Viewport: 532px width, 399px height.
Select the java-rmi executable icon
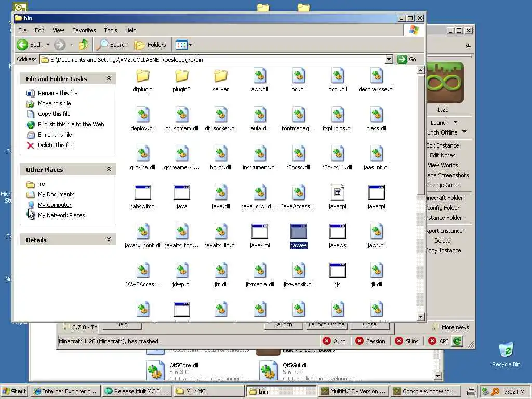pos(260,231)
